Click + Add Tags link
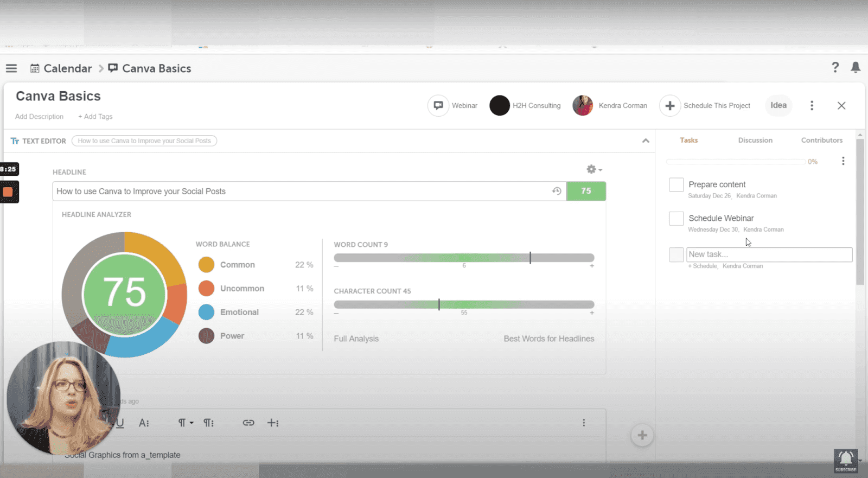This screenshot has width=868, height=478. coord(95,117)
